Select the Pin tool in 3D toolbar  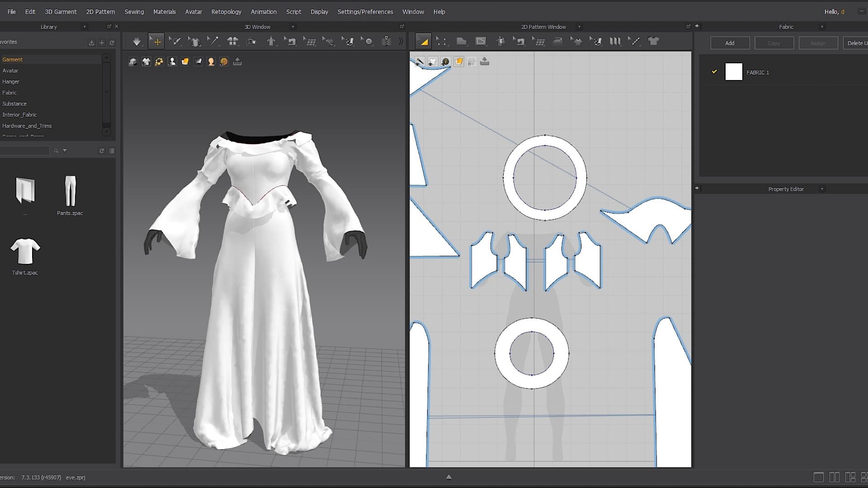point(213,42)
